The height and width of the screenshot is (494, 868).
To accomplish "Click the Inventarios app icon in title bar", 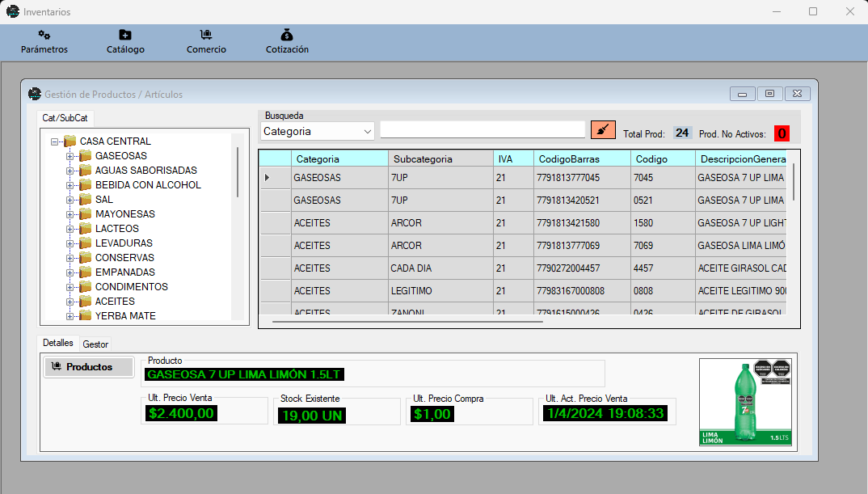I will (x=13, y=11).
